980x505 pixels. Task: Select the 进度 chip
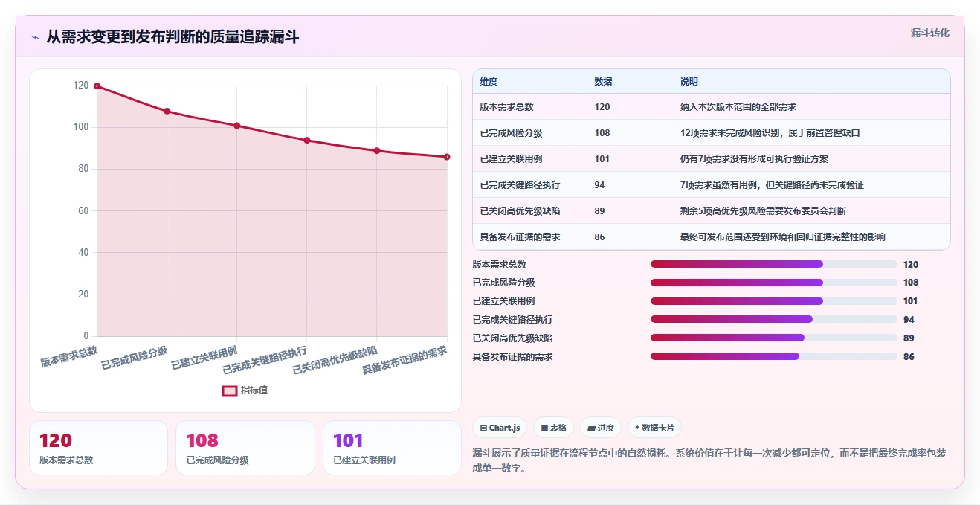(x=601, y=428)
